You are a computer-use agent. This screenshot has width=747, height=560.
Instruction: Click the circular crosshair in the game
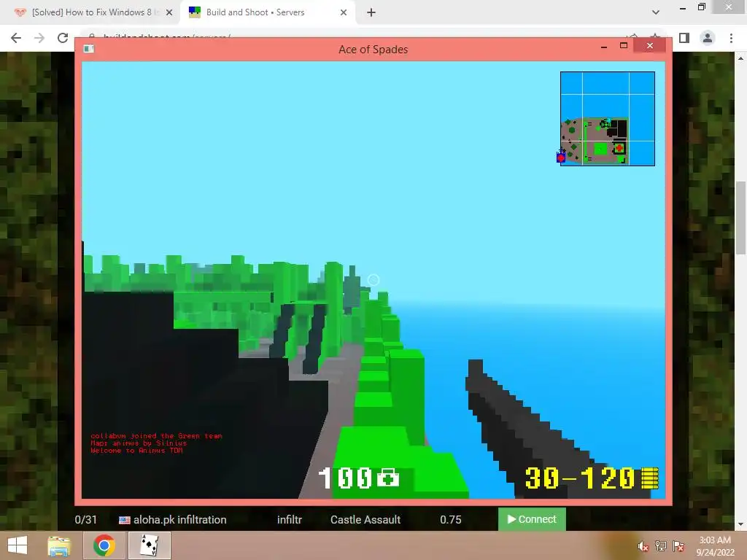click(x=373, y=280)
